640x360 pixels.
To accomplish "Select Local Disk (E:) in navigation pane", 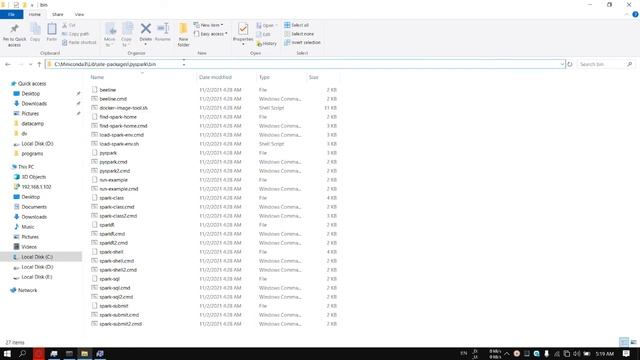I will 36,277.
